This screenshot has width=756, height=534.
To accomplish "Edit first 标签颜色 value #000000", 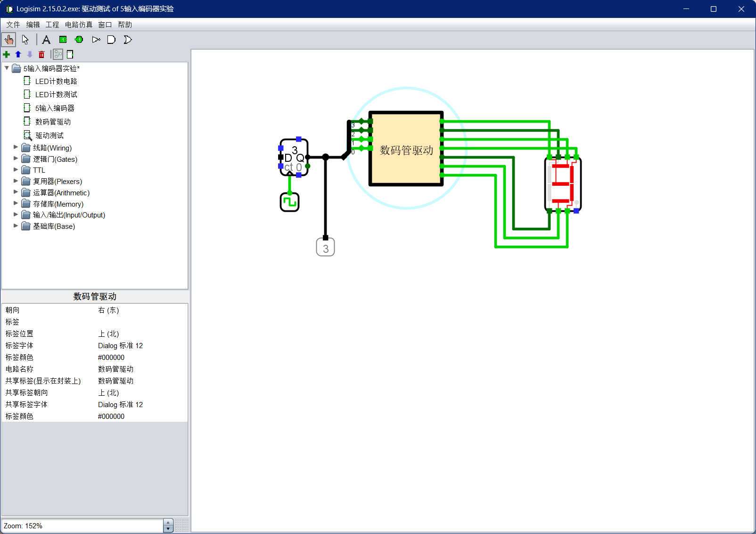I will coord(142,357).
